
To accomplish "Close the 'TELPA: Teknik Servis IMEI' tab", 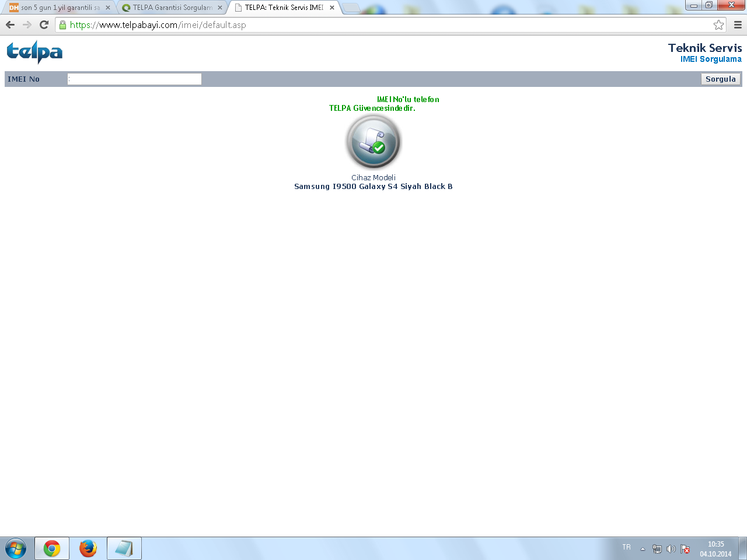I will pyautogui.click(x=332, y=8).
